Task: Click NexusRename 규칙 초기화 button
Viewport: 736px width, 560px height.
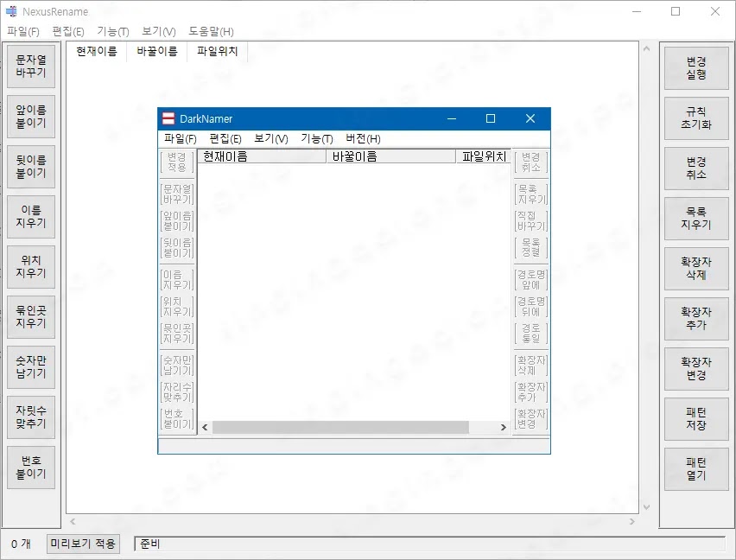Action: click(696, 118)
